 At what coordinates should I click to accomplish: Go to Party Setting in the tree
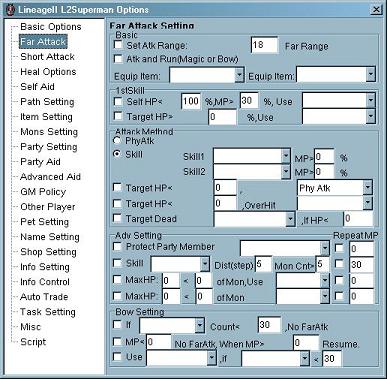pyautogui.click(x=49, y=147)
